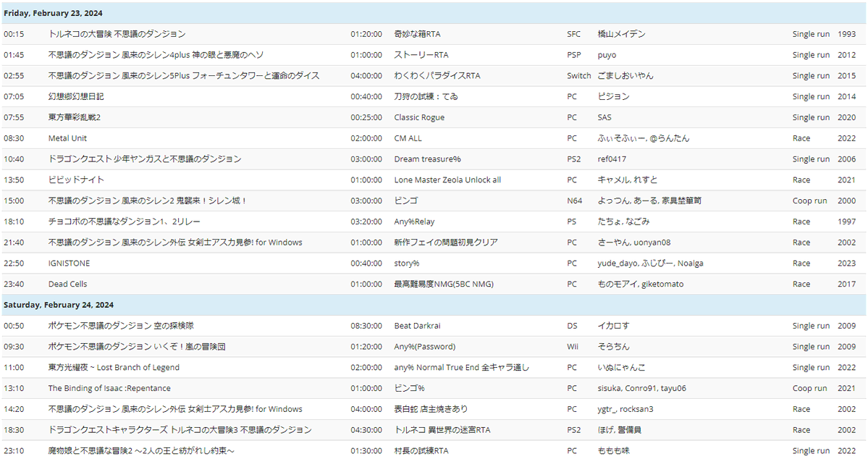Click the category 'Any%Relay'
868x459 pixels.
pyautogui.click(x=414, y=222)
